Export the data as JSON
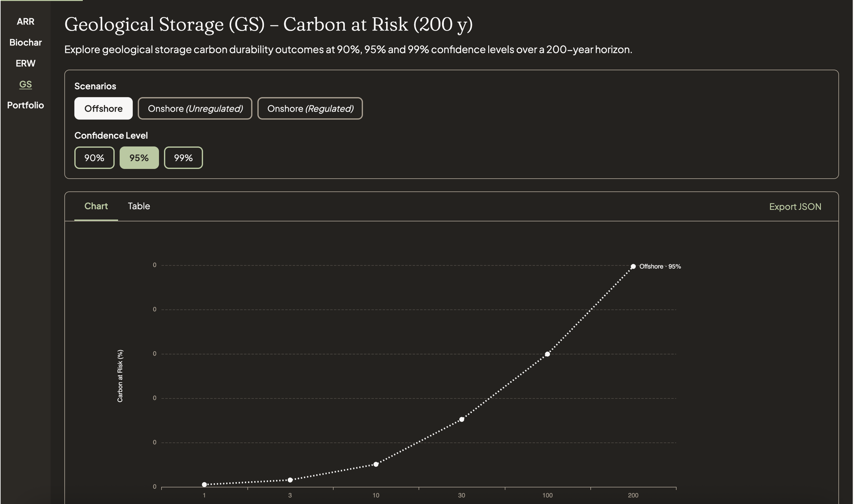 [795, 207]
